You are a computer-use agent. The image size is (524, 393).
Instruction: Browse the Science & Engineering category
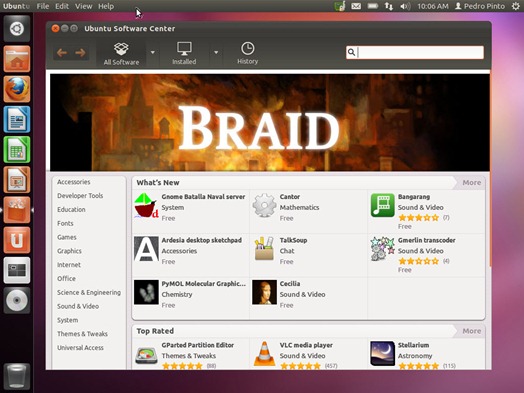[89, 292]
